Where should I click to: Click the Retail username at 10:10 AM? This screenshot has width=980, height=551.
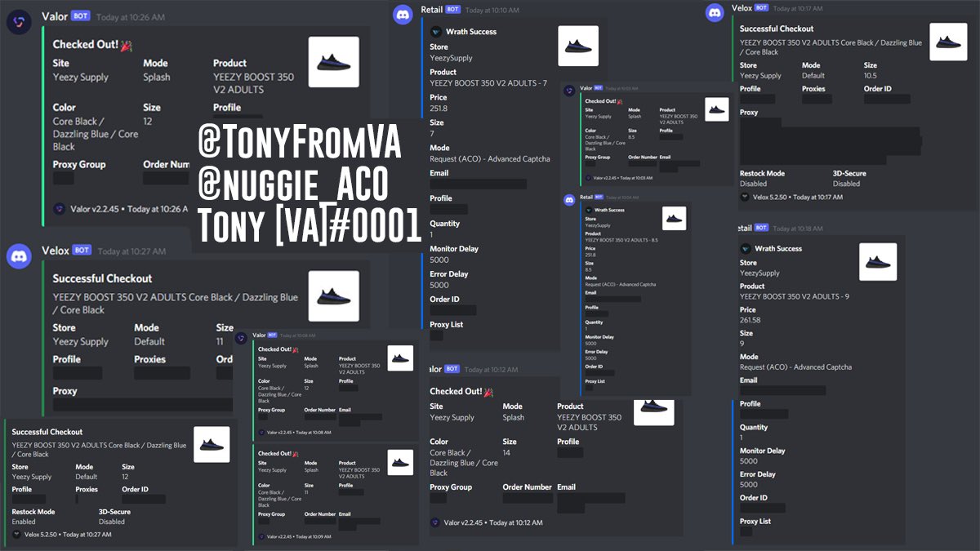(432, 10)
